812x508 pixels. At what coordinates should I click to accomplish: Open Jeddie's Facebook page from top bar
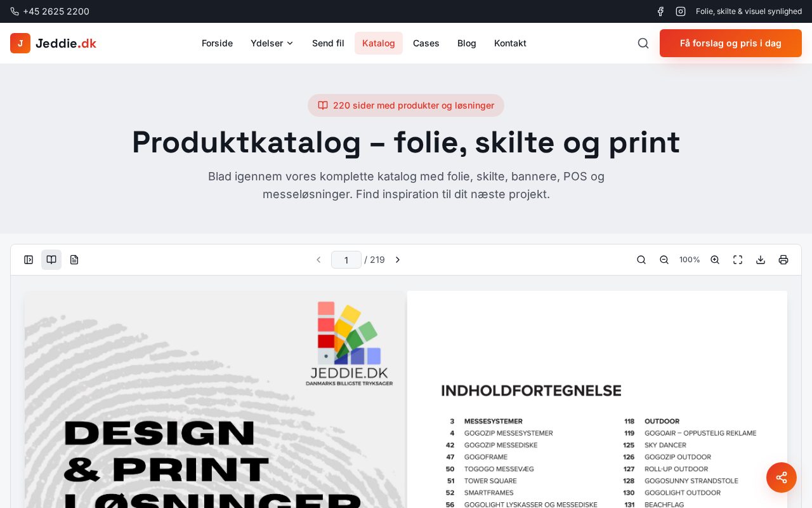(660, 11)
